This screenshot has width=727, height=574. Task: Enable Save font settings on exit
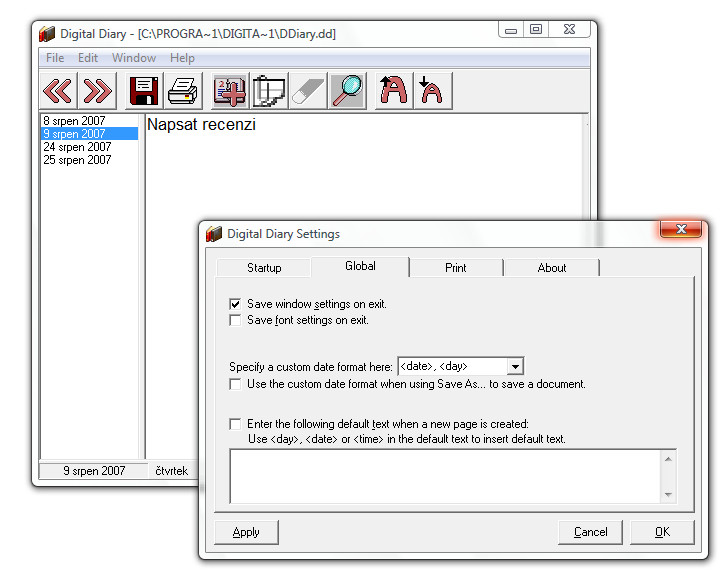click(x=235, y=320)
